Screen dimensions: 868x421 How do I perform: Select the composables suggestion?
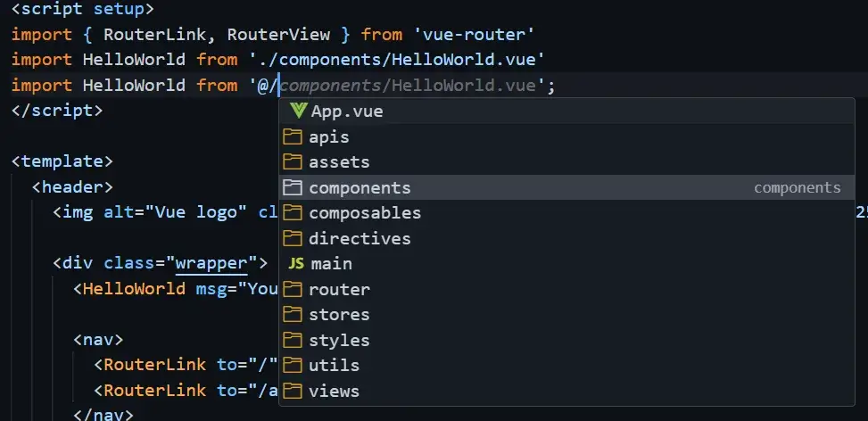(364, 213)
